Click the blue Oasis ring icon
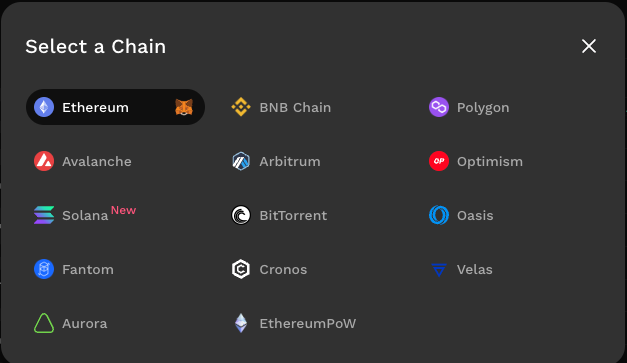 coord(439,215)
